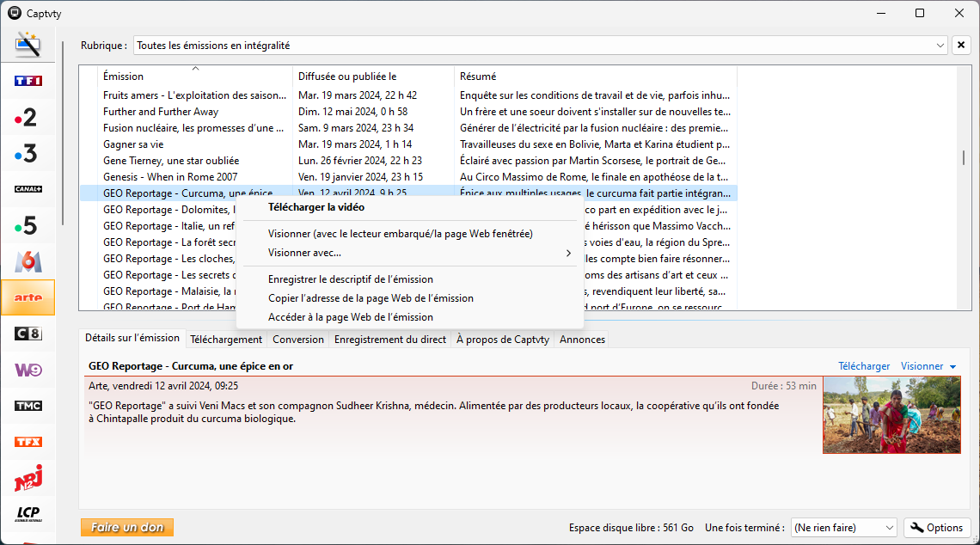Select the row 'Fusion nucléaire, les promesses d'une ...'

408,127
